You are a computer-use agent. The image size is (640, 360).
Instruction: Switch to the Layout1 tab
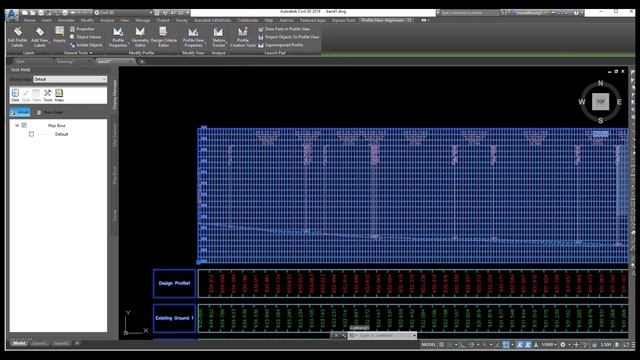(39, 343)
